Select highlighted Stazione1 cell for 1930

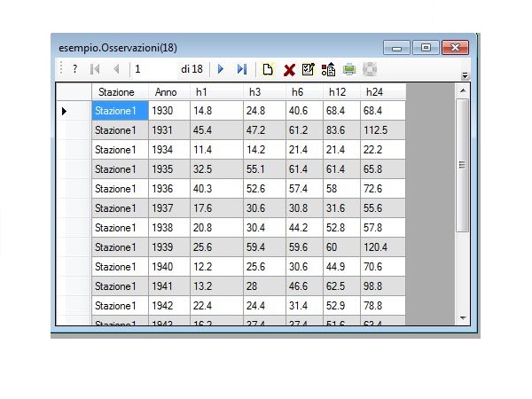coord(120,111)
